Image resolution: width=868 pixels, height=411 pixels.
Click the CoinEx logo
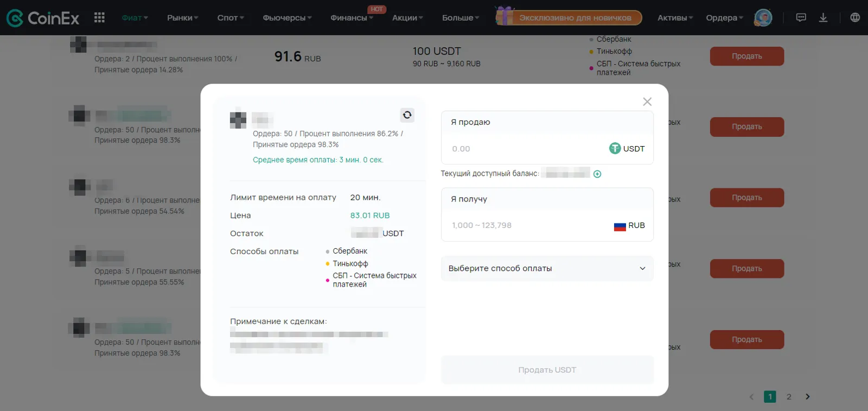coord(43,18)
